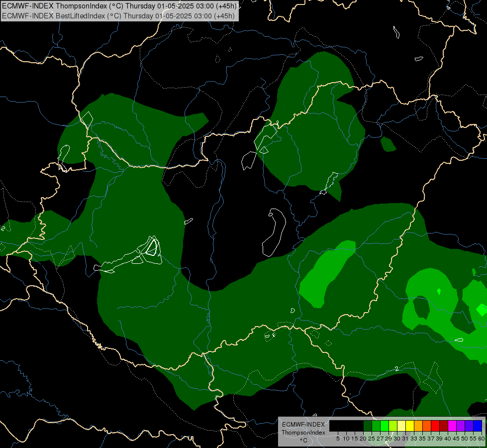Viewport: 487px width, 448px height.
Task: Click the bright green 27-29 legend swatch
Action: (x=385, y=426)
